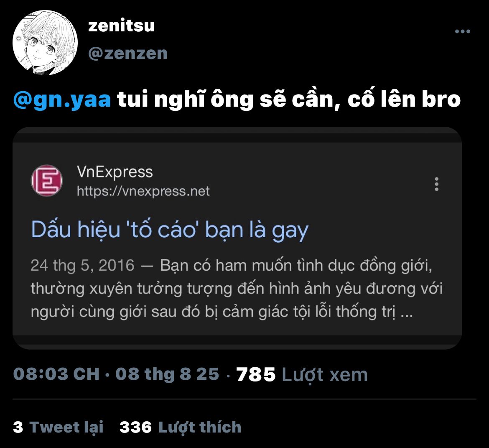489x448 pixels.
Task: Show the 3 Tweet lại list
Action: [x=58, y=427]
